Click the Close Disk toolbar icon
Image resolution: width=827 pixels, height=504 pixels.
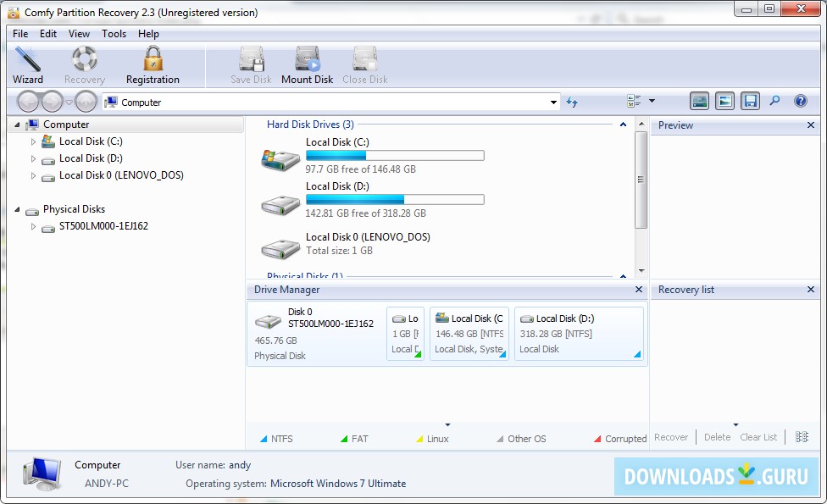point(365,58)
